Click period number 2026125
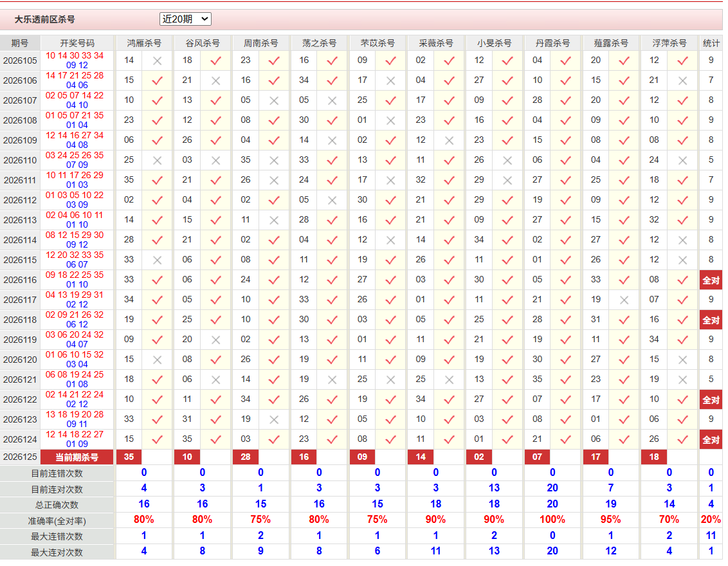 [x=20, y=457]
